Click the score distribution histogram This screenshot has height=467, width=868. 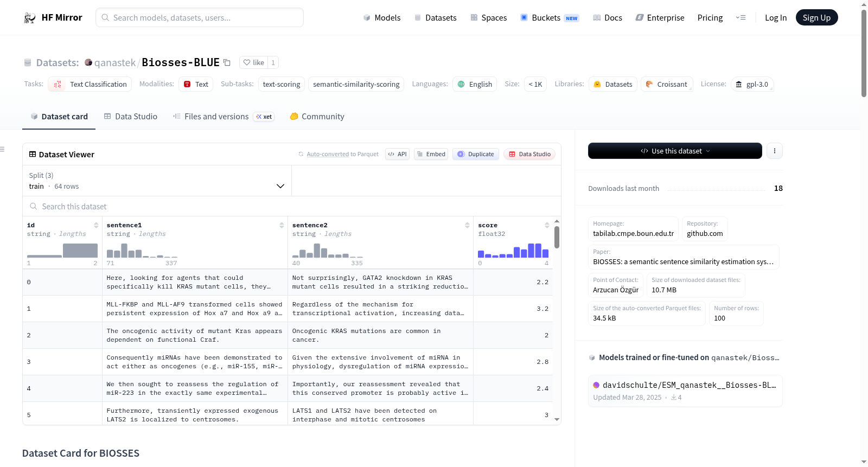513,250
